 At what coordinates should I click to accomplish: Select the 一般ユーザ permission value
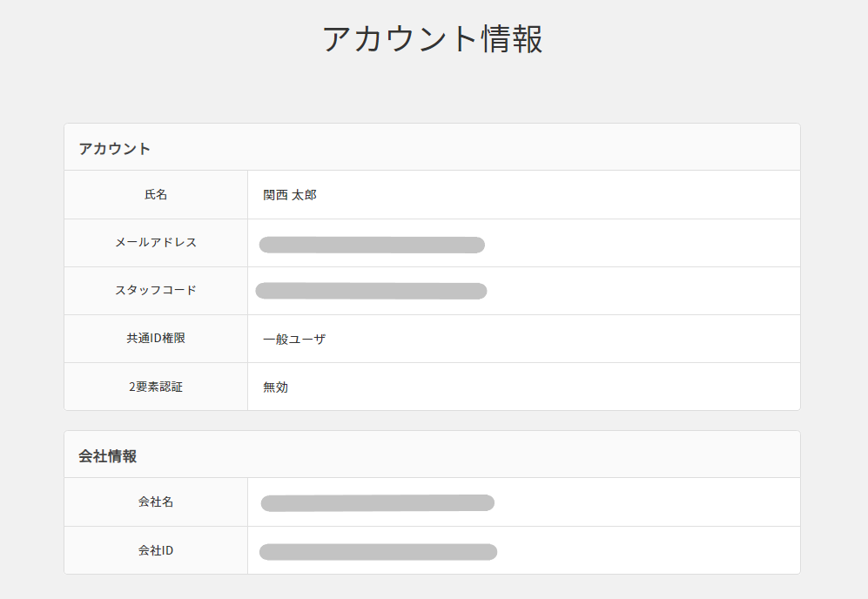pyautogui.click(x=294, y=340)
